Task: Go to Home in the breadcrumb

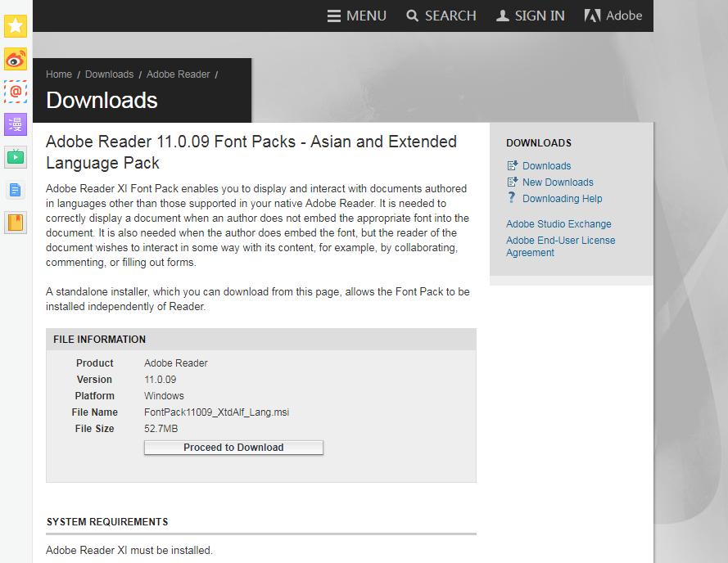Action: click(59, 74)
